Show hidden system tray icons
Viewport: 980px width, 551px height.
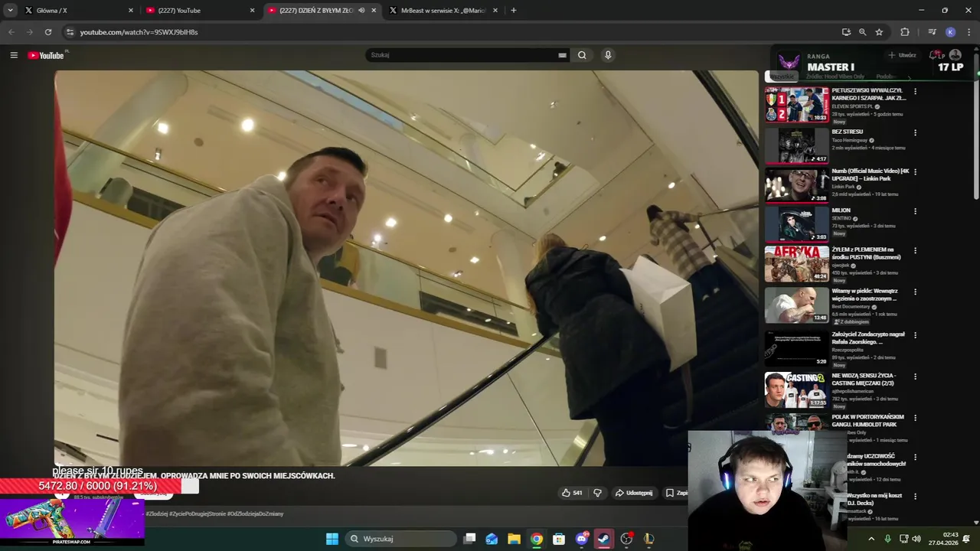click(x=871, y=539)
